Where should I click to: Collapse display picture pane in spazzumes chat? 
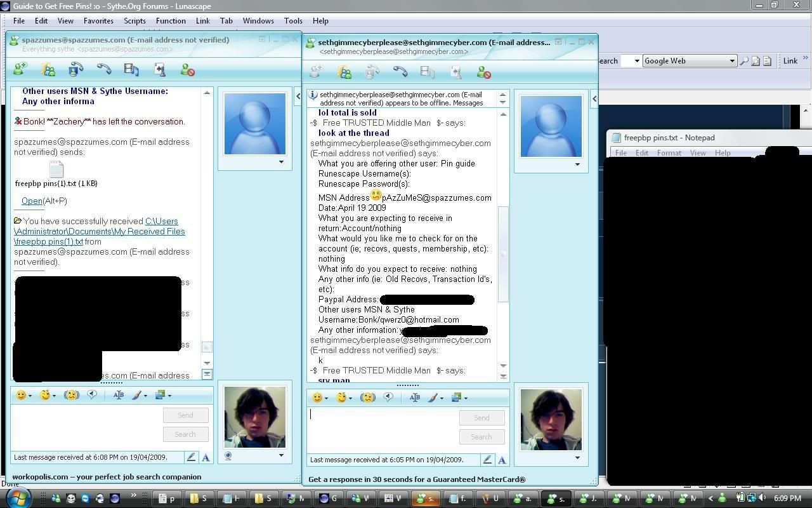(298, 97)
